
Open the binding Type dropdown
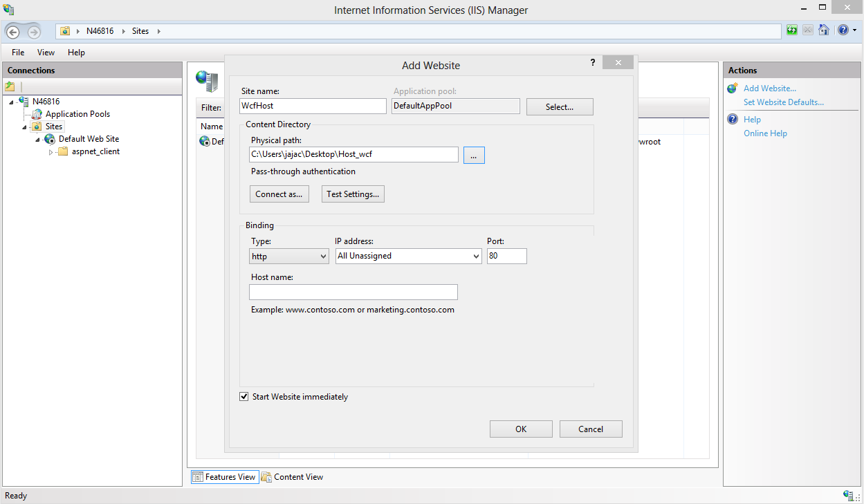323,256
